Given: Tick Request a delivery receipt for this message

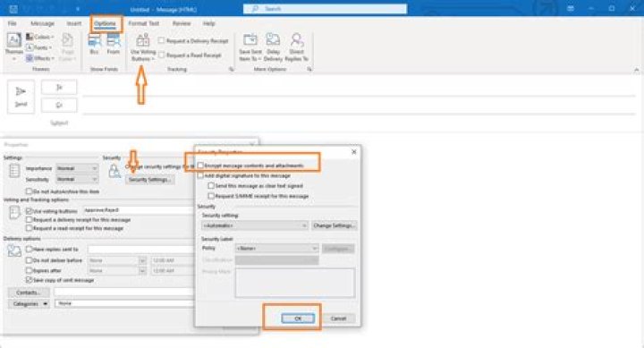Looking at the screenshot, I should (x=29, y=219).
